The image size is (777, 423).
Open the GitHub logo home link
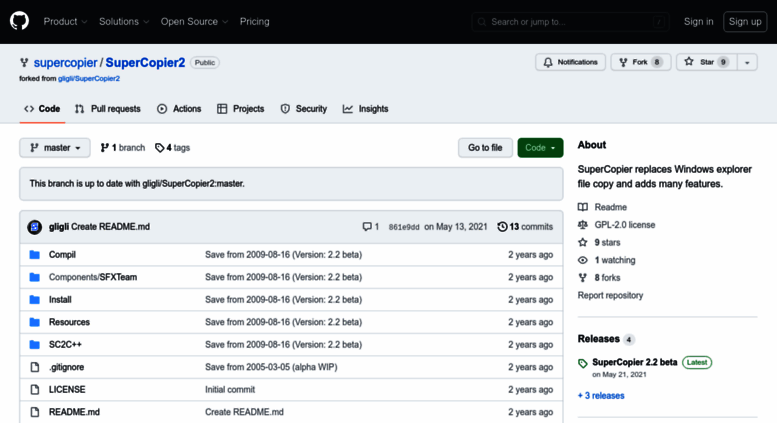tap(19, 21)
